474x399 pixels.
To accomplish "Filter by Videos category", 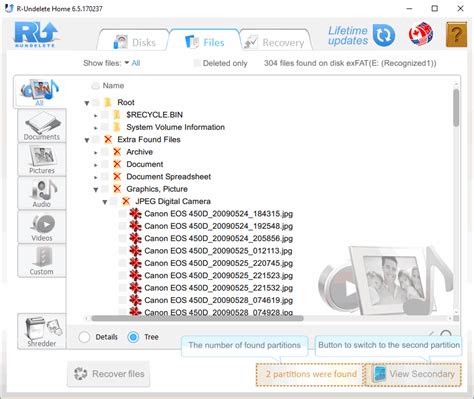I will [x=42, y=227].
